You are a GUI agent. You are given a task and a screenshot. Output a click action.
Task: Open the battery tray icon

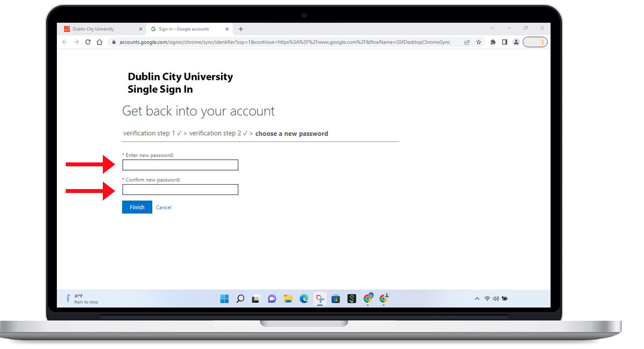(505, 299)
